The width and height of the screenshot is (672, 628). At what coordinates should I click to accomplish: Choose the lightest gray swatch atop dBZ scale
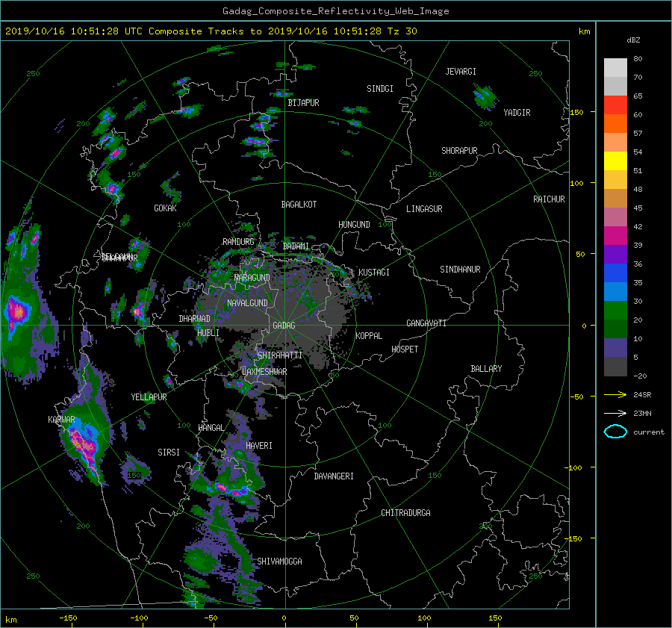point(615,67)
